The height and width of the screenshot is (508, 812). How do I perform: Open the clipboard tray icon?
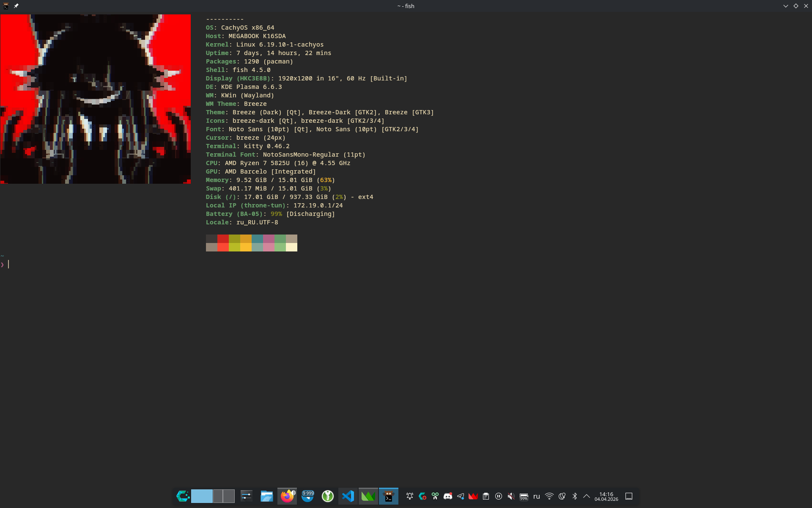[486, 496]
